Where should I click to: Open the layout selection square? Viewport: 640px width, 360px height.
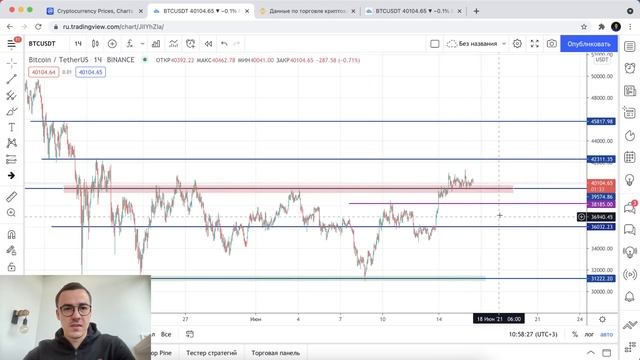pyautogui.click(x=435, y=44)
